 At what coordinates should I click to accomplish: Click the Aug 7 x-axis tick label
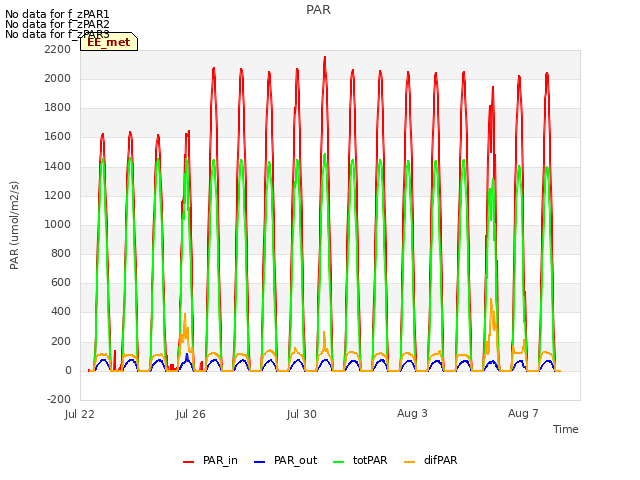523,413
